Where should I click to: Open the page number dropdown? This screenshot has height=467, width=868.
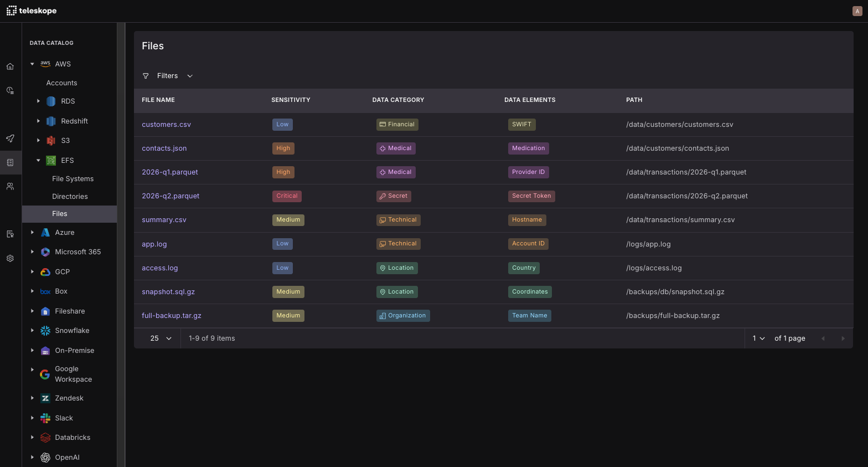758,338
